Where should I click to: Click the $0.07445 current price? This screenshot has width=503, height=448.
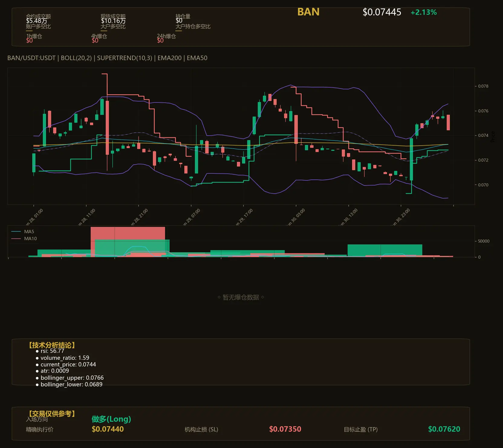tap(382, 12)
